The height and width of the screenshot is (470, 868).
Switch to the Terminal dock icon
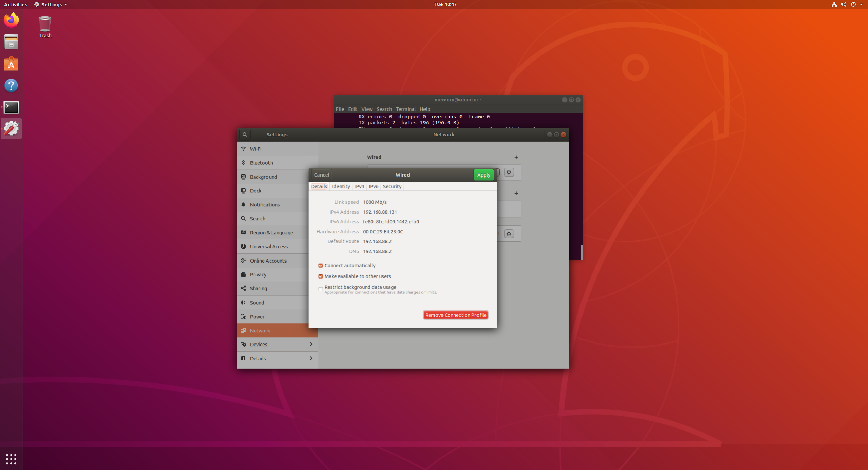pos(11,107)
